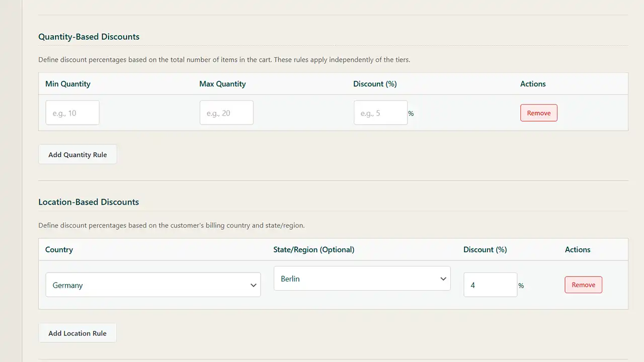
Task: Focus the Max Quantity input box
Action: click(226, 113)
